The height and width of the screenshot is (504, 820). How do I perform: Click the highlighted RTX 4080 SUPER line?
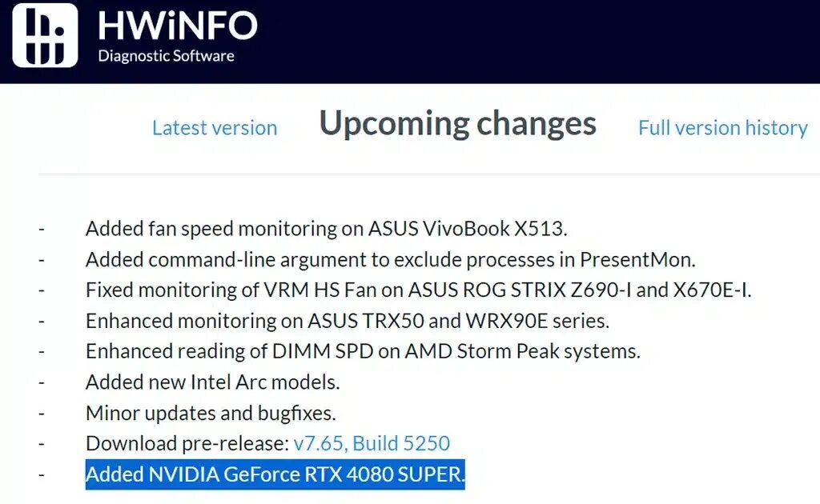coord(275,474)
